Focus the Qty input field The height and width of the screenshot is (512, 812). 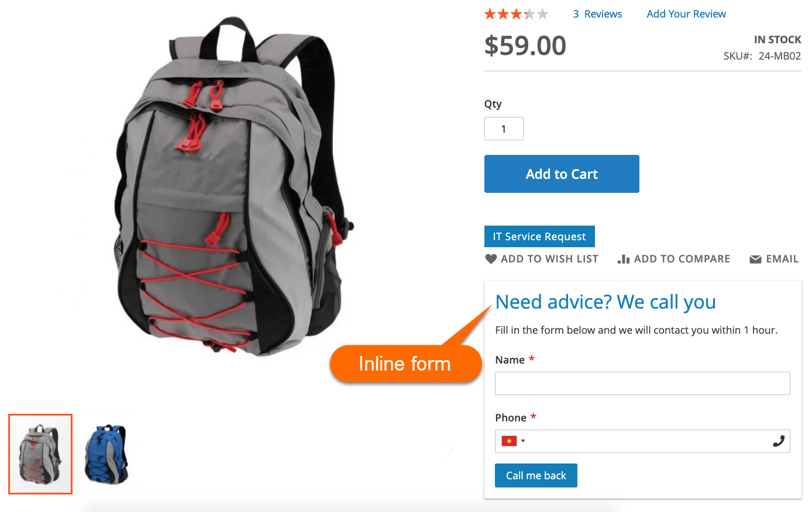[x=504, y=129]
